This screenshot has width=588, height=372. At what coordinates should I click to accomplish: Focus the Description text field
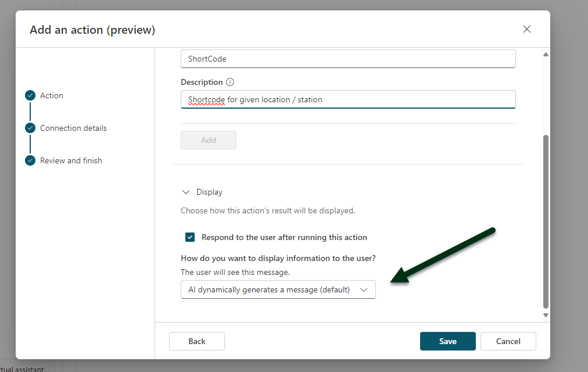pos(347,99)
